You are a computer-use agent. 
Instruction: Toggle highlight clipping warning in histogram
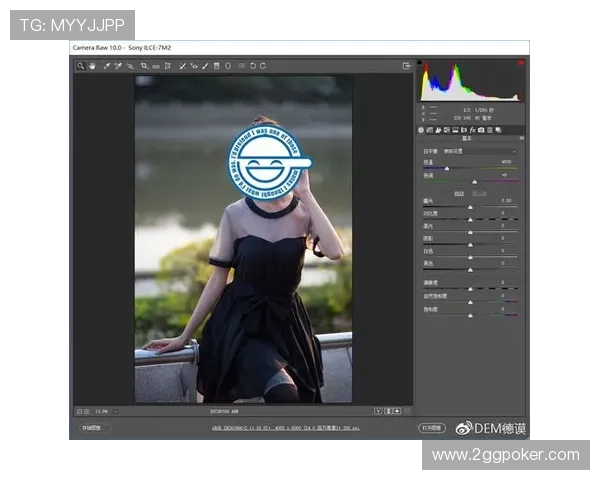(x=520, y=63)
